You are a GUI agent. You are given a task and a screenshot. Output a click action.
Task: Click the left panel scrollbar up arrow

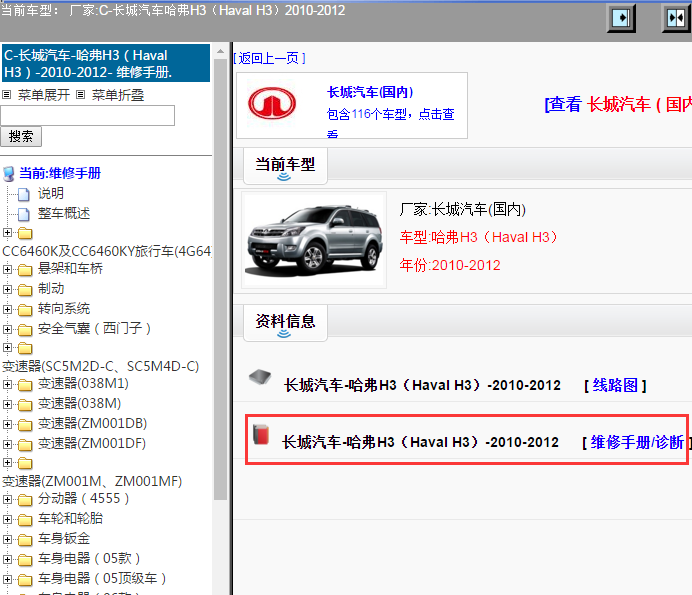[220, 52]
